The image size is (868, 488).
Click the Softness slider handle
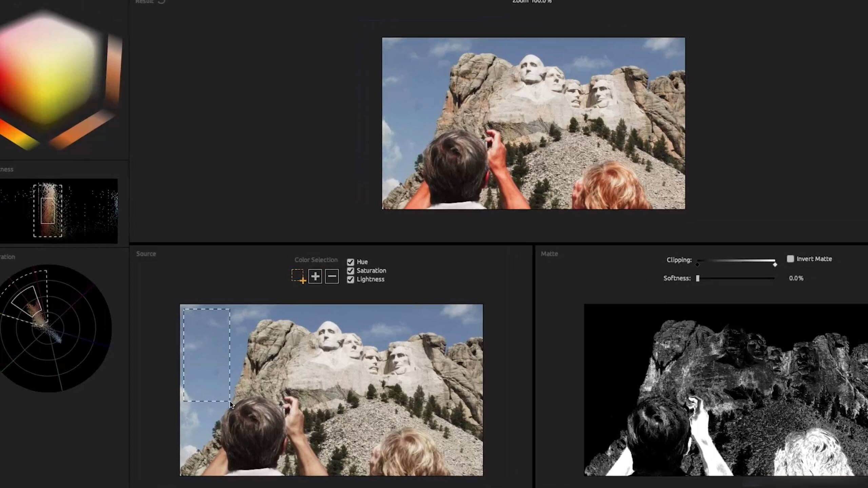[x=698, y=278]
